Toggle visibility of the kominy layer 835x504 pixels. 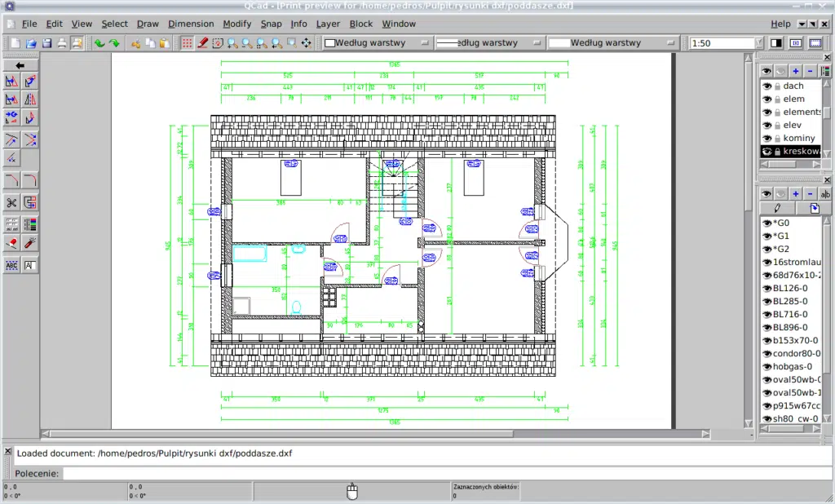coord(767,138)
